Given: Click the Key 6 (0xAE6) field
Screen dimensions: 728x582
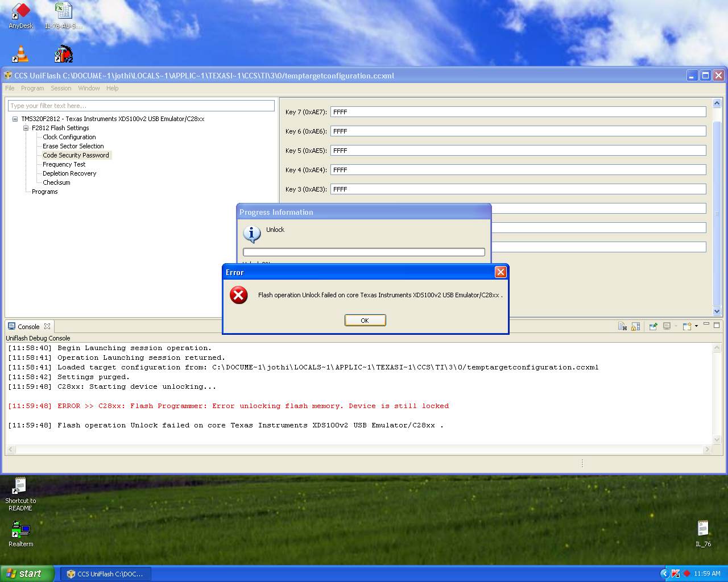Looking at the screenshot, I should [518, 131].
